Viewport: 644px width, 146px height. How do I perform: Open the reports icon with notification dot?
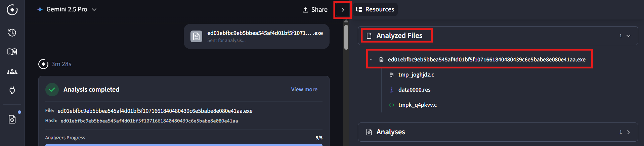tap(12, 119)
